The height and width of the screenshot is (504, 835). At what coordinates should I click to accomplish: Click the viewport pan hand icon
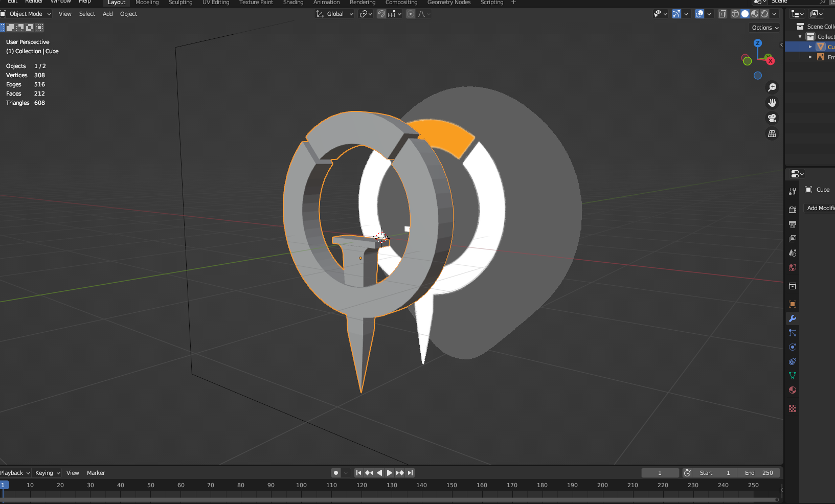tap(772, 103)
